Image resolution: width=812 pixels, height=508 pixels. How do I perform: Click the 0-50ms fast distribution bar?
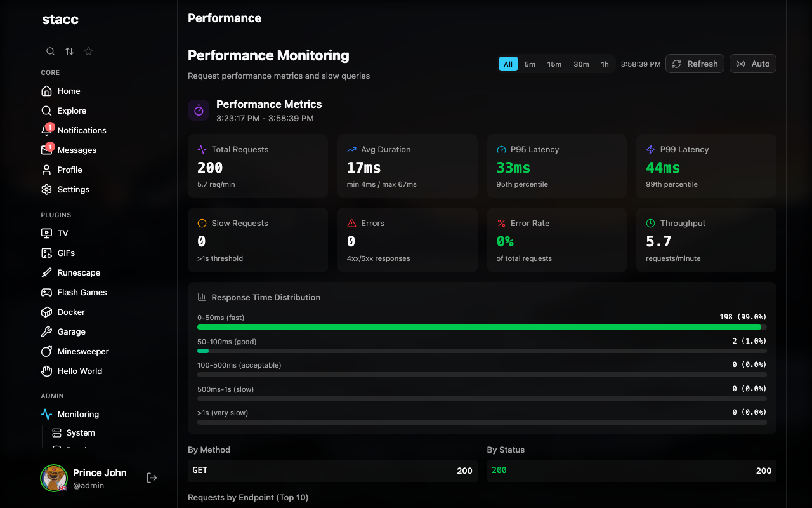coord(481,326)
